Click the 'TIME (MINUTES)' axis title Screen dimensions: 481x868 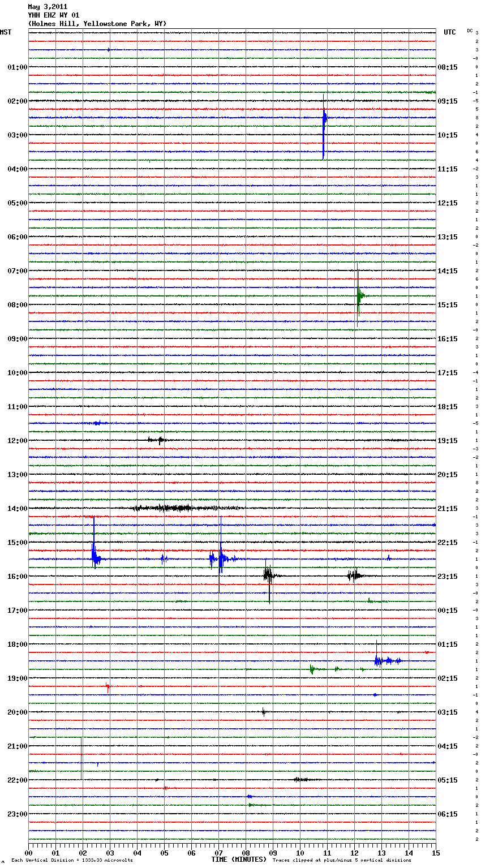(239, 859)
